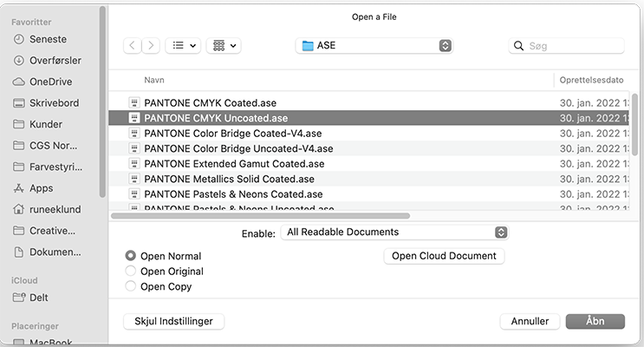
Task: Click in the Søg search field
Action: [567, 46]
